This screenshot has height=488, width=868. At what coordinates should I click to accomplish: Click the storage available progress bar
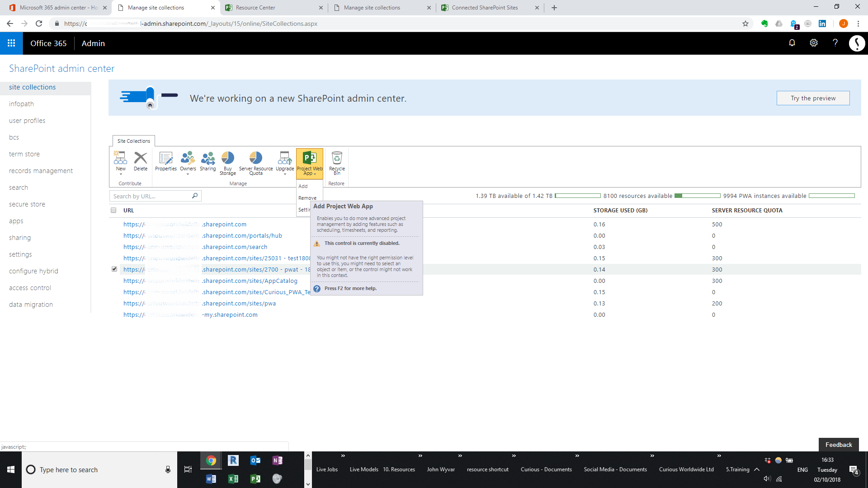click(x=578, y=196)
